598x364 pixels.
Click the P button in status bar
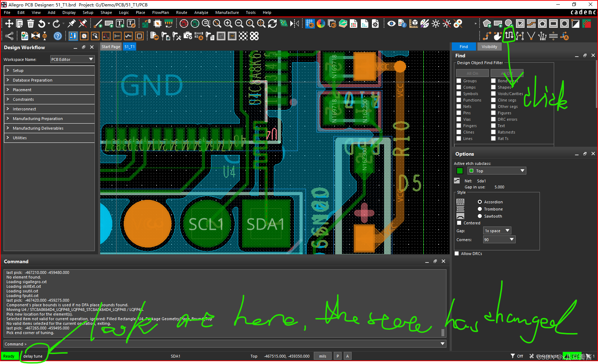pos(338,356)
